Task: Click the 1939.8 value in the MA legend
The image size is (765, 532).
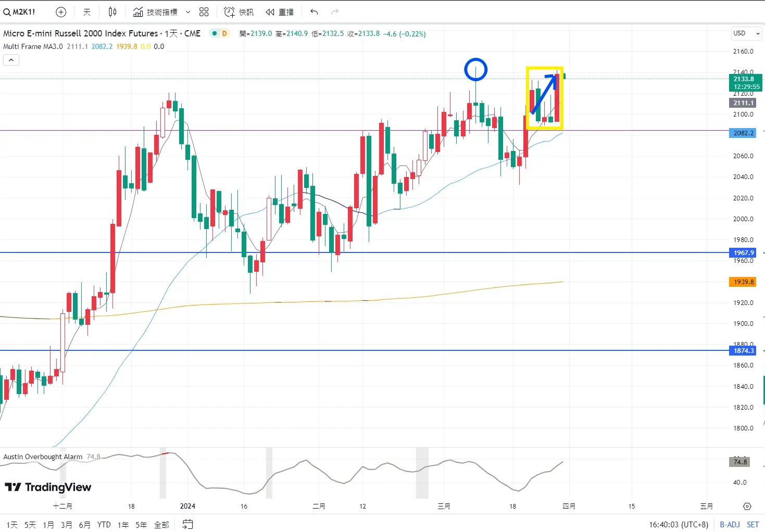Action: (127, 46)
